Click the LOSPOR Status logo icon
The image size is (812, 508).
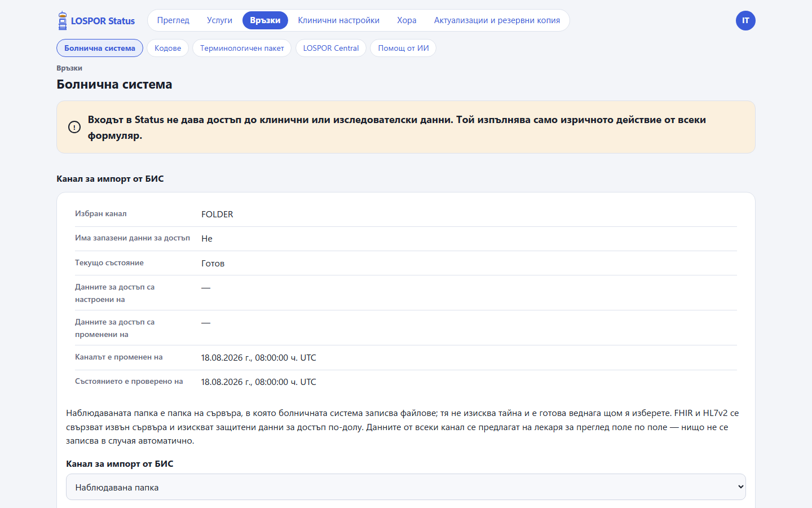coord(63,21)
